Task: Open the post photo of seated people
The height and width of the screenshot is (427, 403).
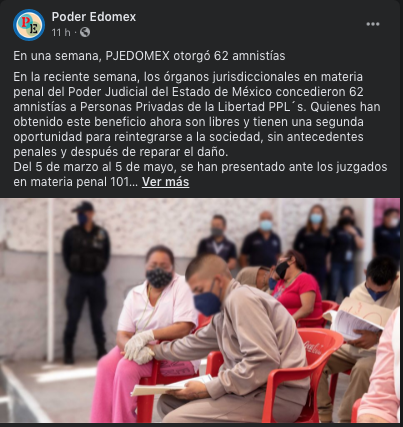Action: pos(200,311)
